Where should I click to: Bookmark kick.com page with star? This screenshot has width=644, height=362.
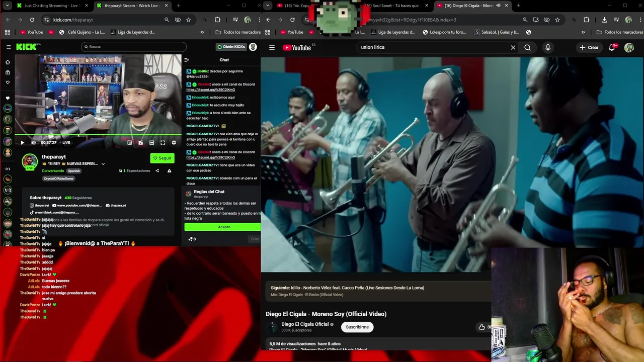pos(189,20)
